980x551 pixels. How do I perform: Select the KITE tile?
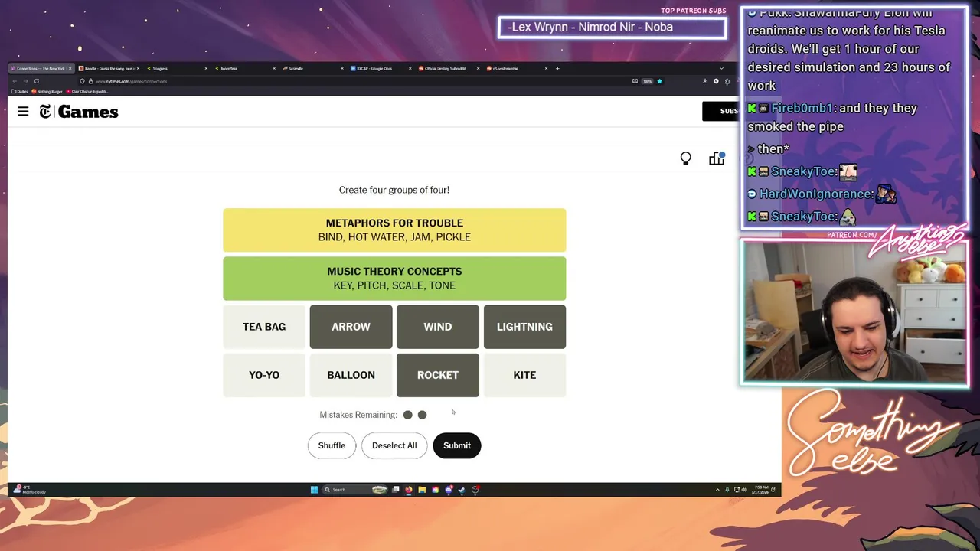(x=524, y=375)
